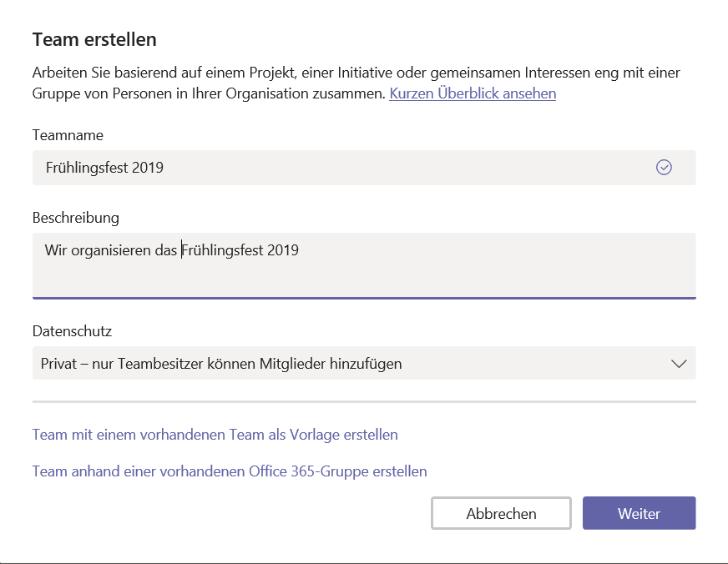Click the 'Team erstellen' dialog heading
Viewport: 728px width, 564px height.
[94, 39]
